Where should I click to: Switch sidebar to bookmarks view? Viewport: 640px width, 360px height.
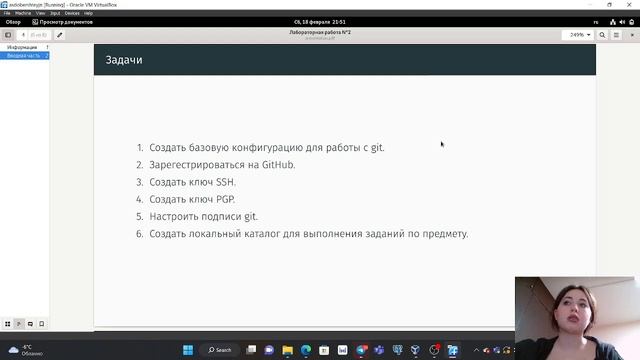point(41,324)
